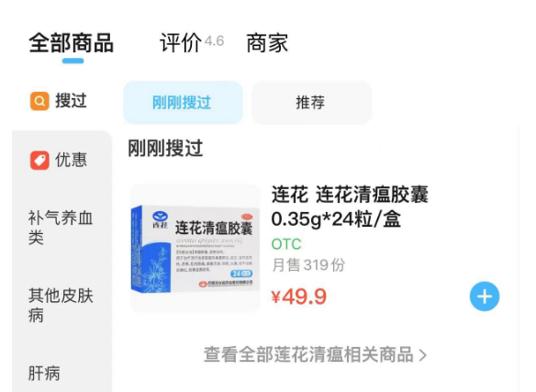The image size is (536, 392).
Task: Tap the 4.6 rating score
Action: coord(215,41)
